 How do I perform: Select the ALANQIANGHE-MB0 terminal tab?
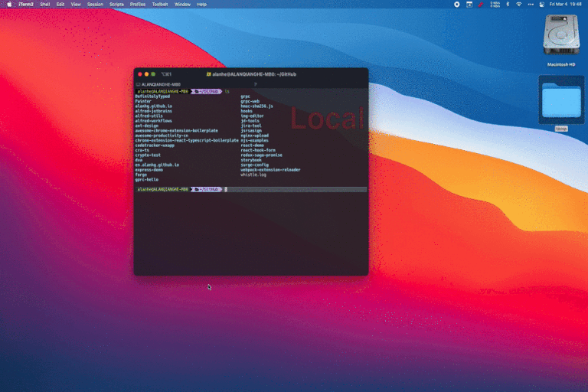(x=159, y=83)
